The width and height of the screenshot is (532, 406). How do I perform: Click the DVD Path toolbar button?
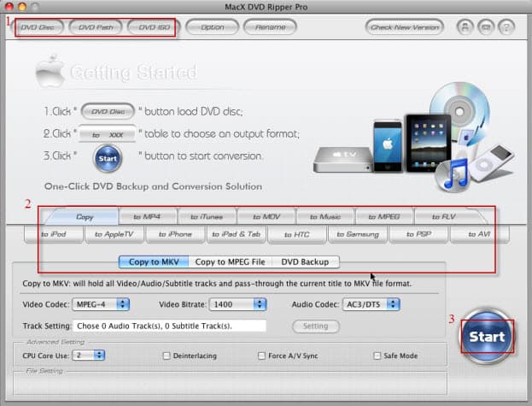[x=96, y=27]
